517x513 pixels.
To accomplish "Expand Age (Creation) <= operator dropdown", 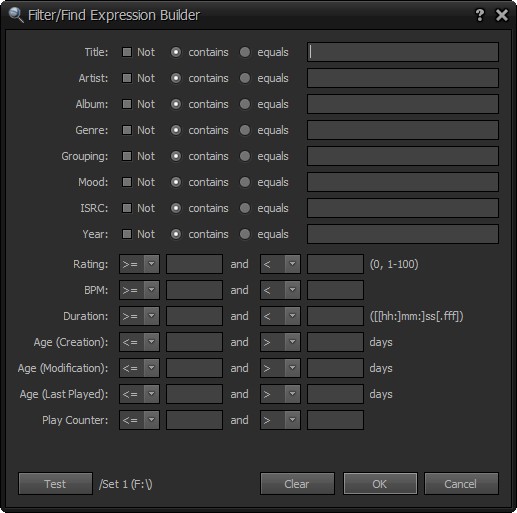I will click(x=139, y=342).
